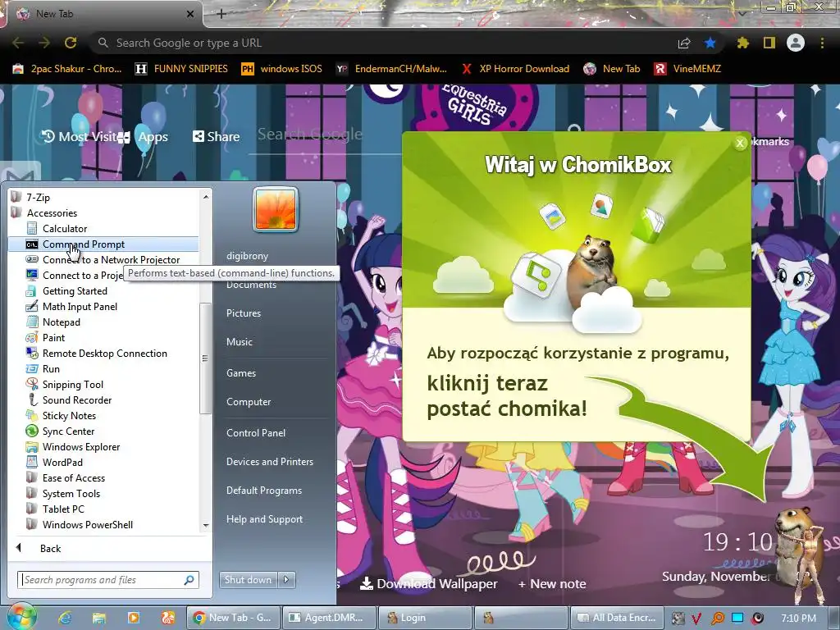840x630 pixels.
Task: Click the Shut down button
Action: coord(248,580)
